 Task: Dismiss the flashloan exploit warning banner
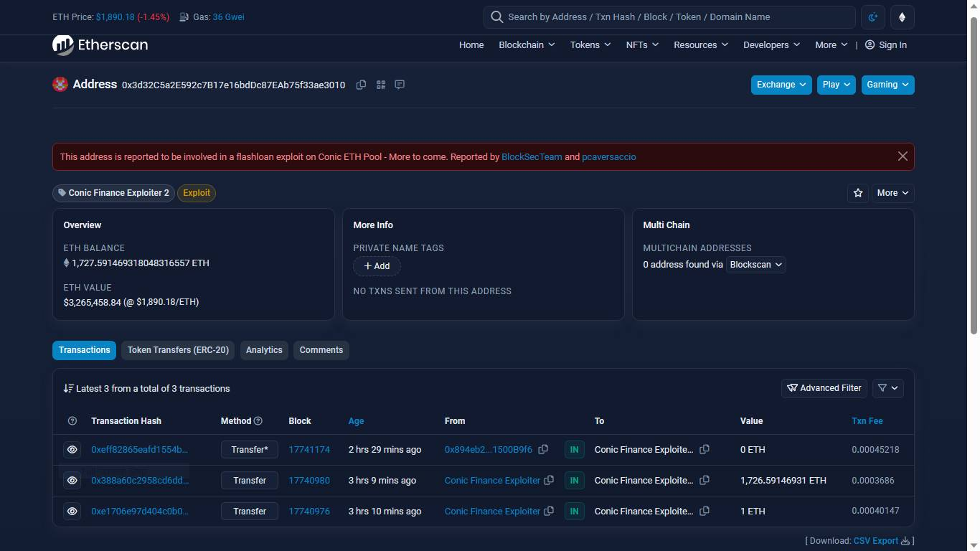pos(903,156)
